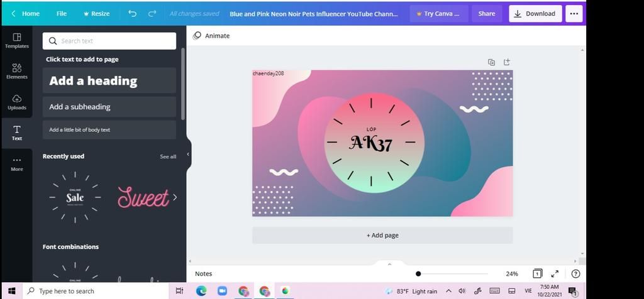Open the help question mark icon

click(576, 274)
